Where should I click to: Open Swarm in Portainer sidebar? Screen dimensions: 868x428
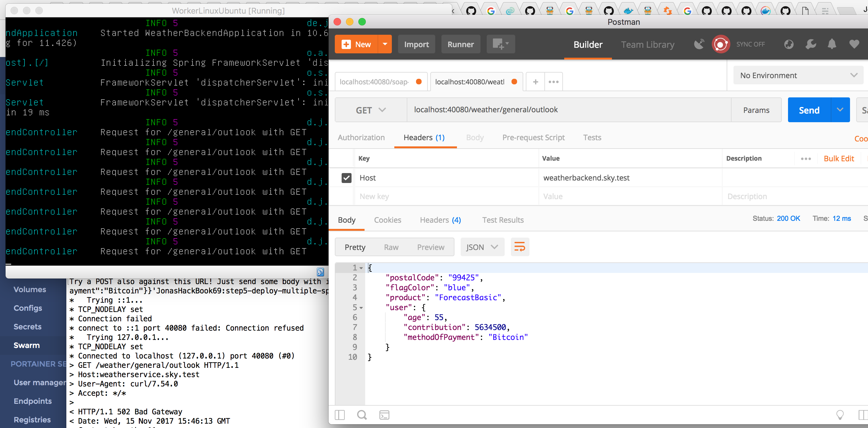pyautogui.click(x=27, y=345)
